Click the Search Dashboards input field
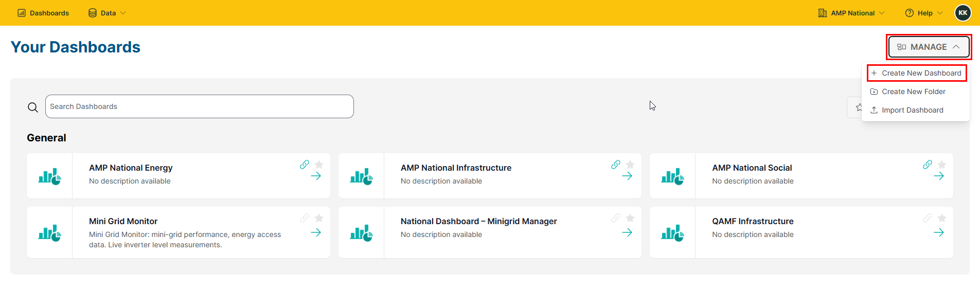 click(200, 106)
